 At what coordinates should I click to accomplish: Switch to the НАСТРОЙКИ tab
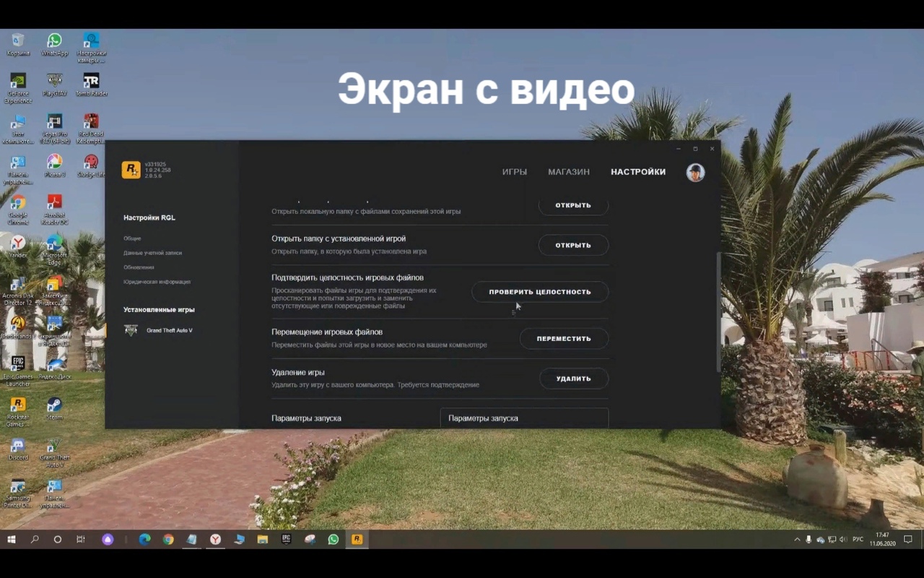click(x=638, y=172)
